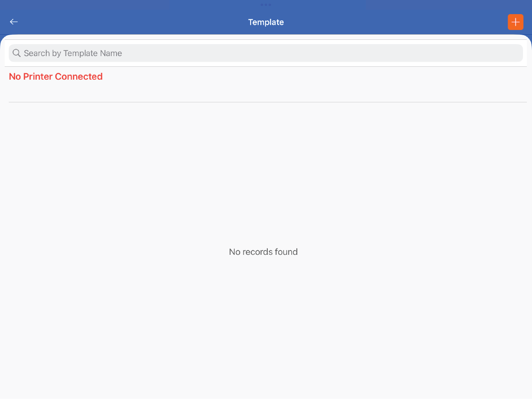Select the No records found text

(263, 252)
